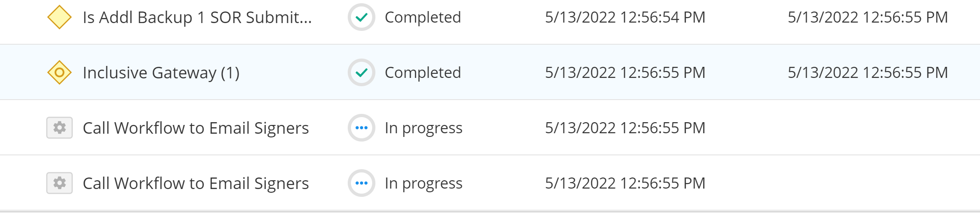Click Completed status text for Inclusive Gateway
Image resolution: width=980 pixels, height=213 pixels.
tap(423, 73)
